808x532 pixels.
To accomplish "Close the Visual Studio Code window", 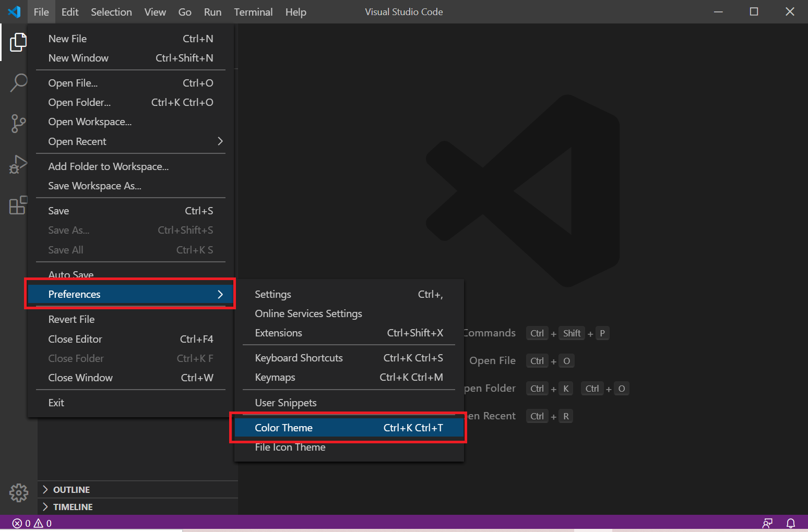I will click(x=790, y=11).
